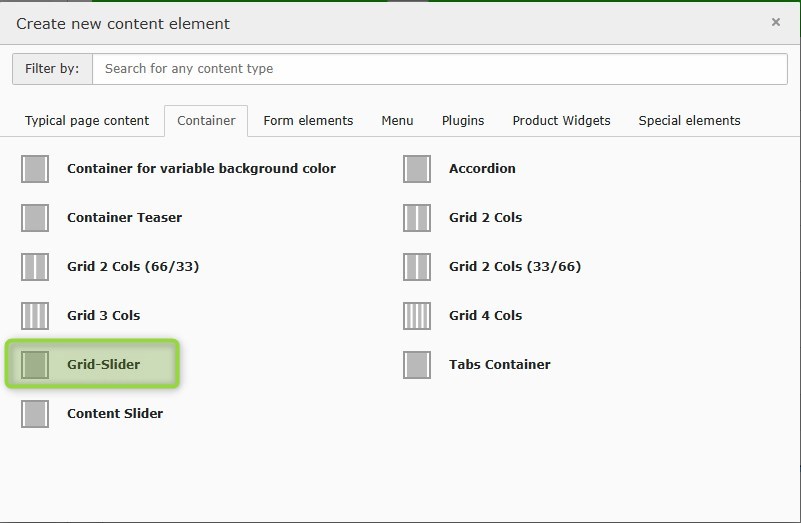
Task: Choose the Grid 4 Cols icon
Action: 417,316
